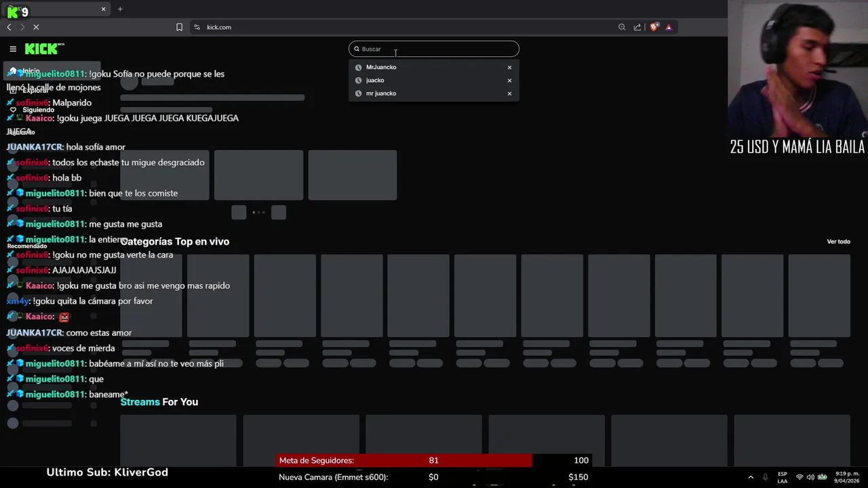Click Kaaico username on angry-emoji message
This screenshot has height=488, width=868.
click(x=39, y=317)
